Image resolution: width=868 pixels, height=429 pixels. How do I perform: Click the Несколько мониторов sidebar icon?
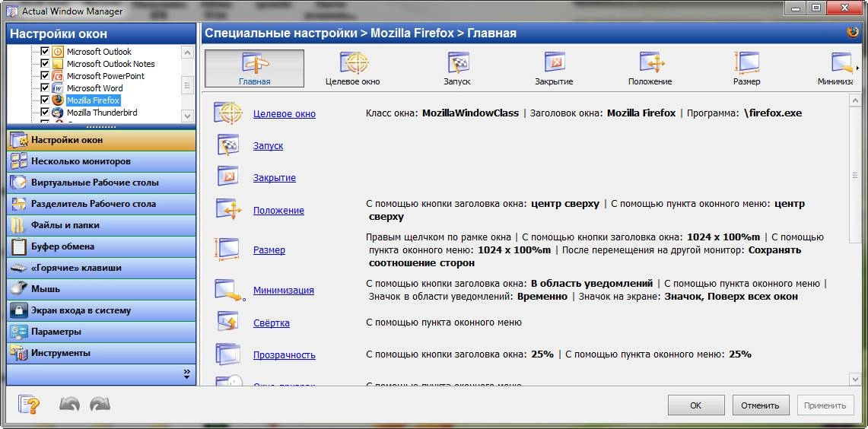click(x=19, y=161)
